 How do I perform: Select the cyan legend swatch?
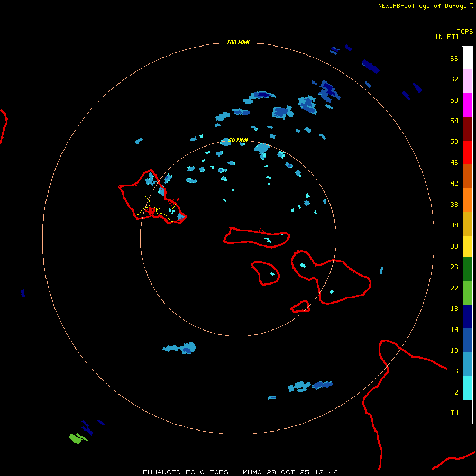[x=467, y=388]
